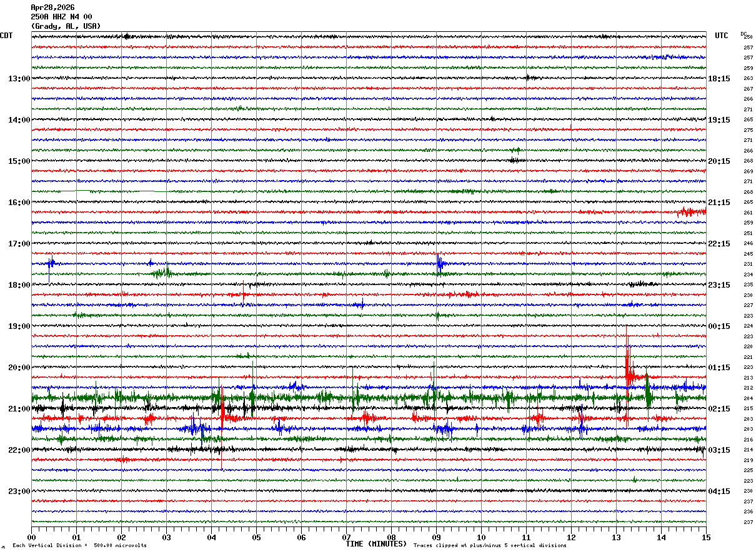Click the (Grady, AL, USA) location text
Viewport: 756px width, 554px height.
(65, 26)
